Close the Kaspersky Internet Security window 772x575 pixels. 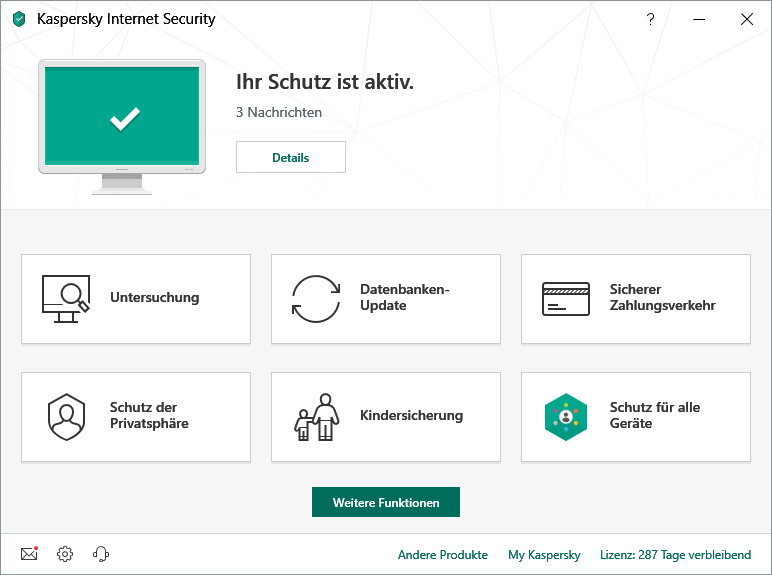click(746, 19)
